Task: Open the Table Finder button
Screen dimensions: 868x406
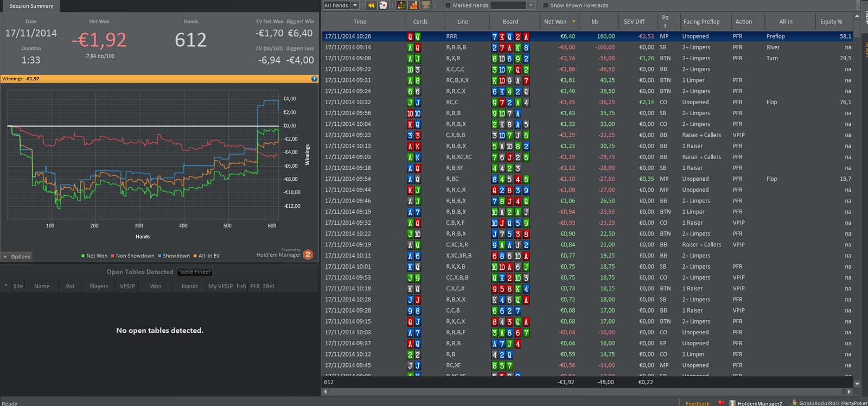Action: (195, 272)
